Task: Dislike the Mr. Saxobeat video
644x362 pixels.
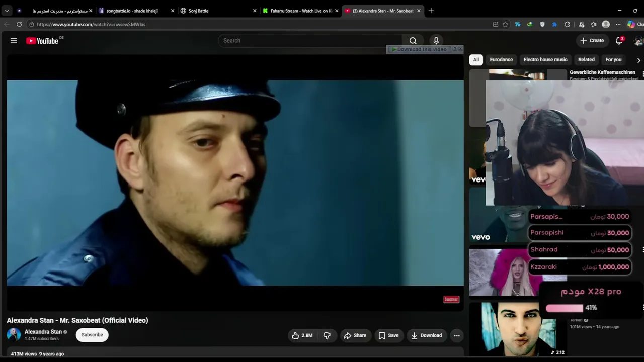Action: pos(327,335)
